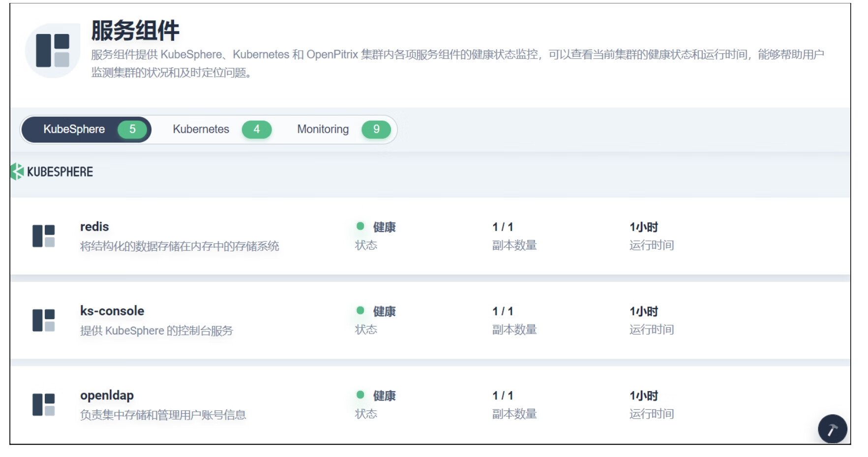Click the redis uptime value 1小时
Screen dimensions: 868x457
[x=643, y=227]
